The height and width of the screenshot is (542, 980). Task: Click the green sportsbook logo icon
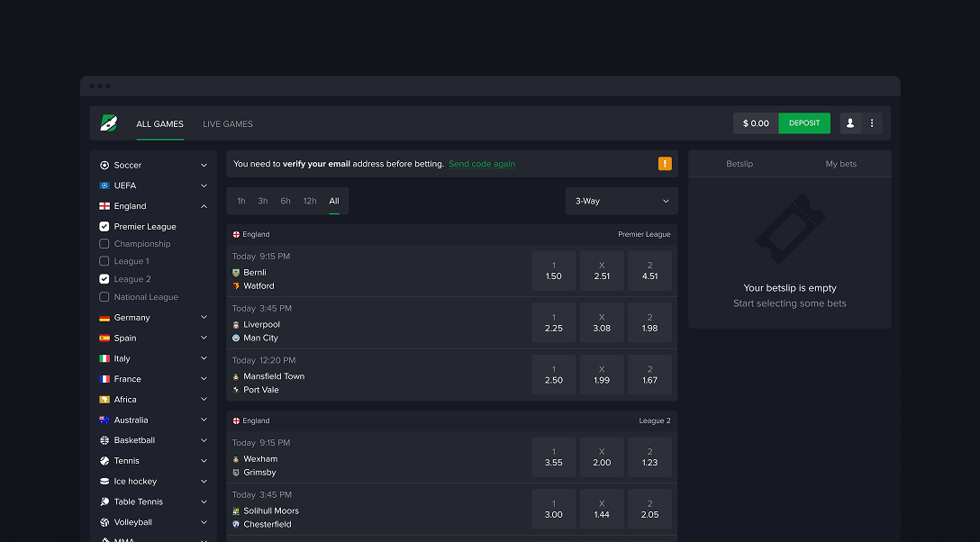pos(109,123)
